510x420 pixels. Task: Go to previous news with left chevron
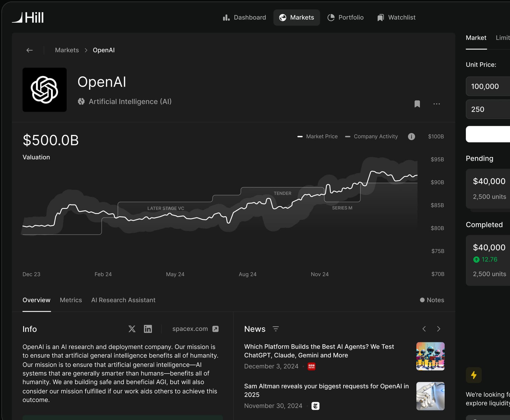pyautogui.click(x=424, y=329)
